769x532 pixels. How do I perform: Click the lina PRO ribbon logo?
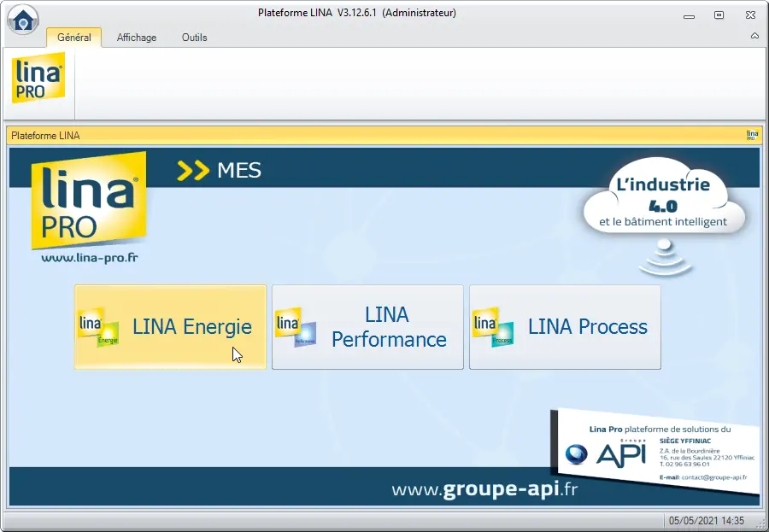coord(38,78)
